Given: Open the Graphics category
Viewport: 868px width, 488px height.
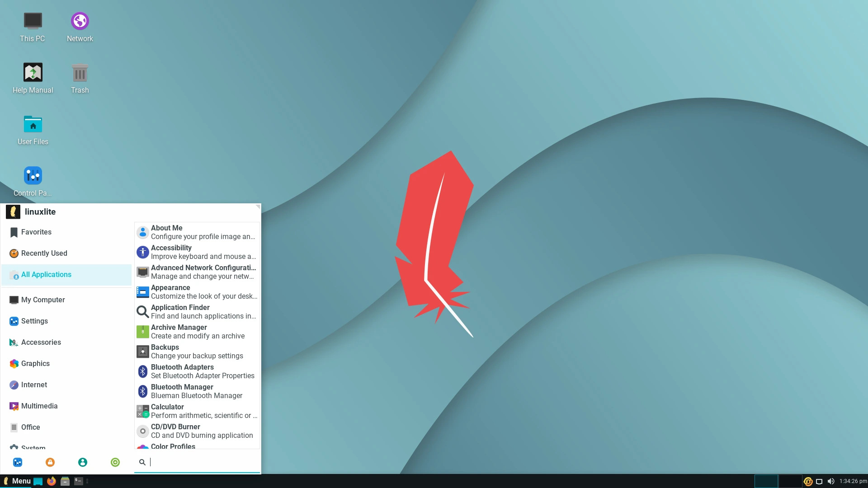Looking at the screenshot, I should (66, 364).
